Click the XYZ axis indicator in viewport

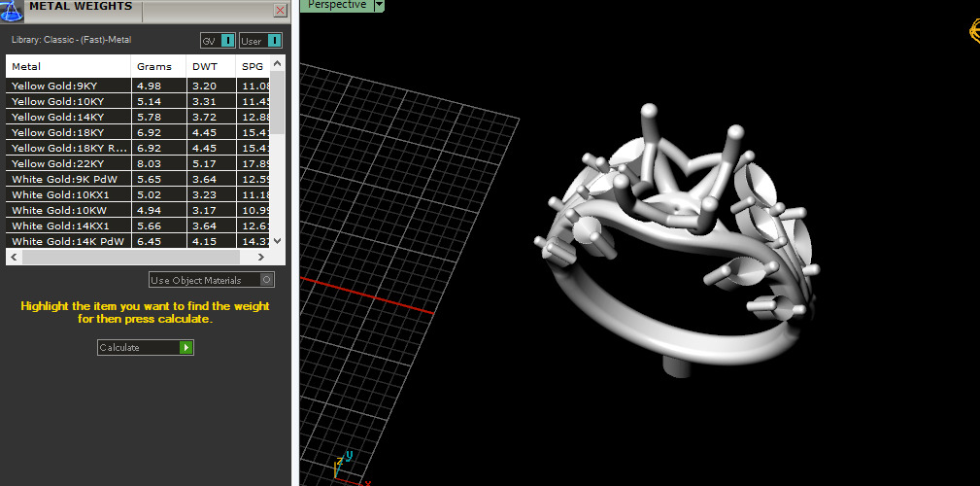tap(352, 469)
